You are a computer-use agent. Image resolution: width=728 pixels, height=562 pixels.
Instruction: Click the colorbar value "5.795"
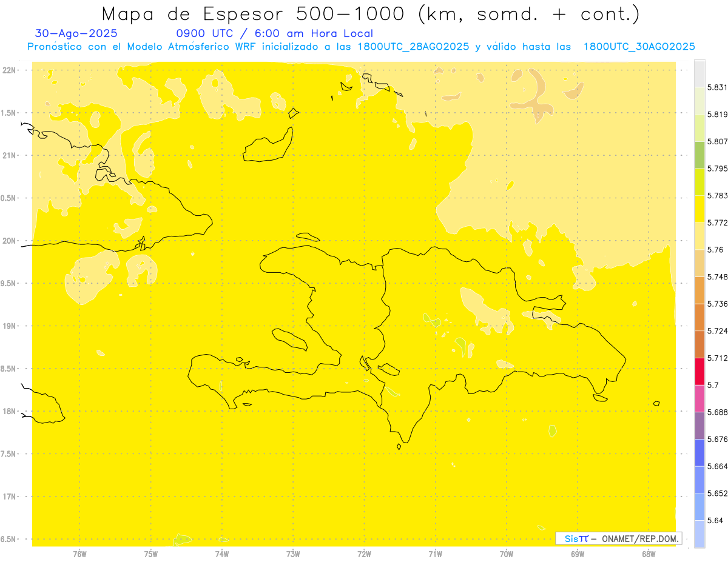point(717,169)
